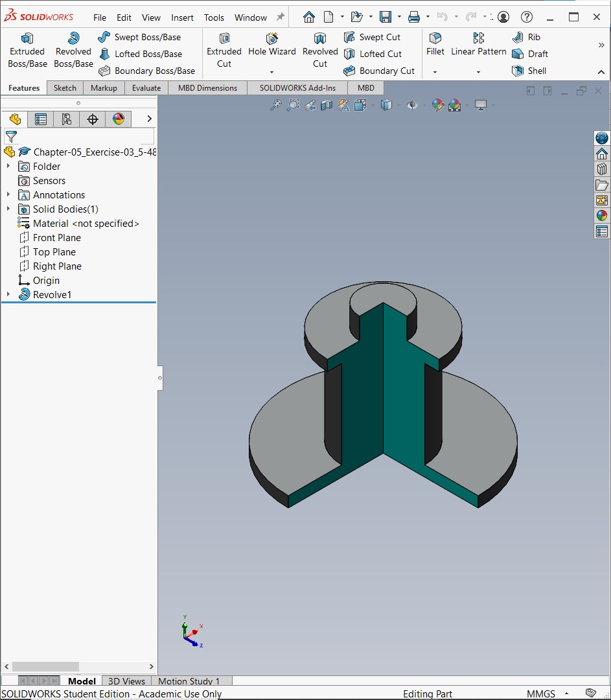This screenshot has width=611, height=700.
Task: Open Hole Wizard dropdown arrow
Action: coord(271,72)
